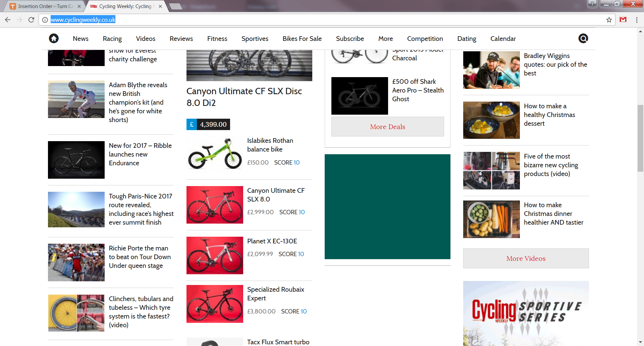
Task: Open the Ribble launches new Endurance article
Action: [140, 154]
